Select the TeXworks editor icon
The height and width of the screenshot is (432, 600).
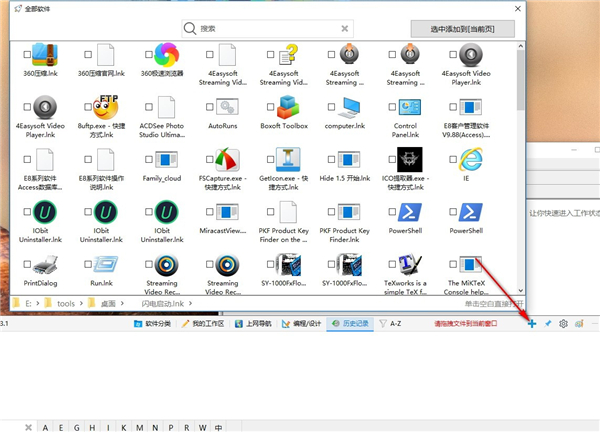tap(410, 264)
